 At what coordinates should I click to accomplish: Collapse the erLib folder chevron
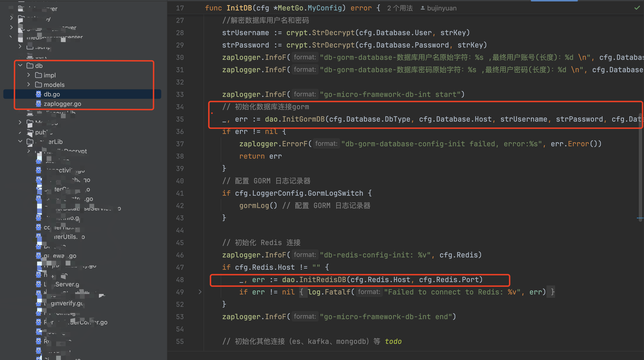tap(20, 141)
